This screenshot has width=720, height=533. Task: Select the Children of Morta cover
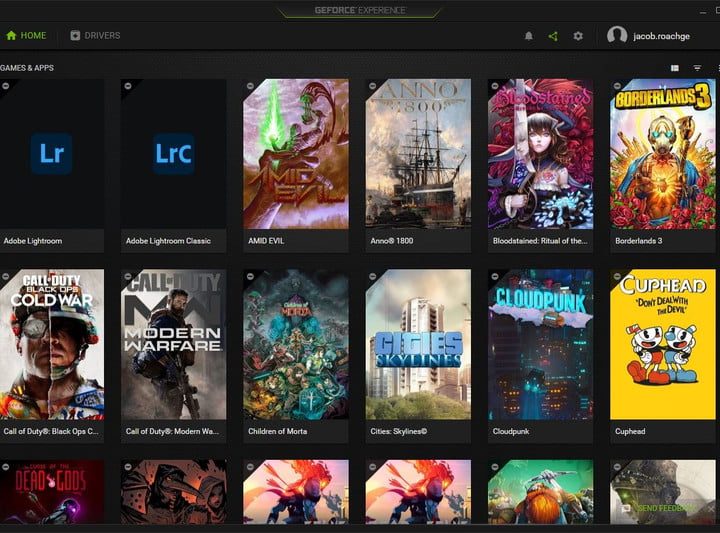coord(296,344)
